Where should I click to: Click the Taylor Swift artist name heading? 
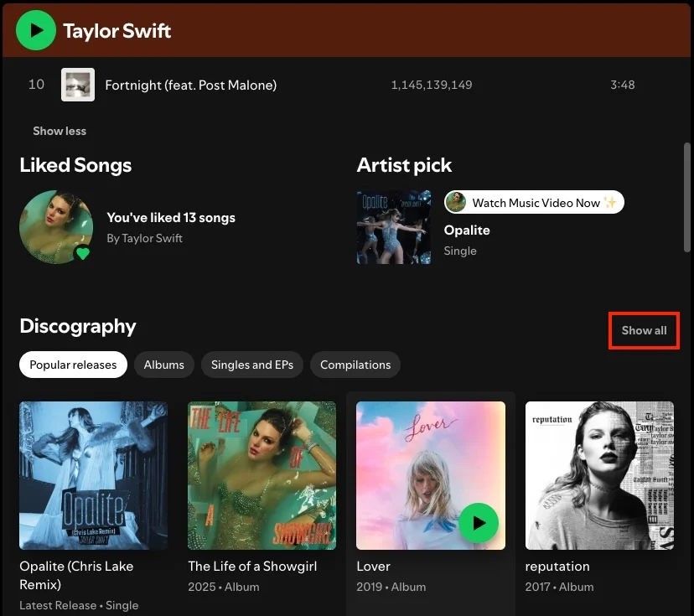tap(117, 30)
